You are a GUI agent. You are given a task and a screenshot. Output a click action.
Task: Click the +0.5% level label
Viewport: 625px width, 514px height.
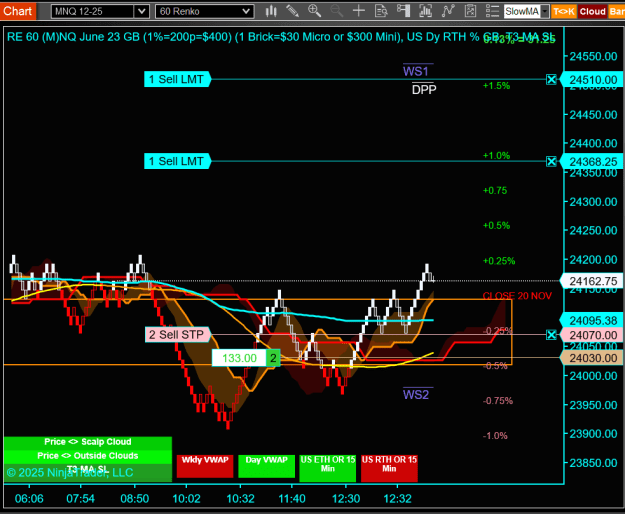[x=496, y=226]
